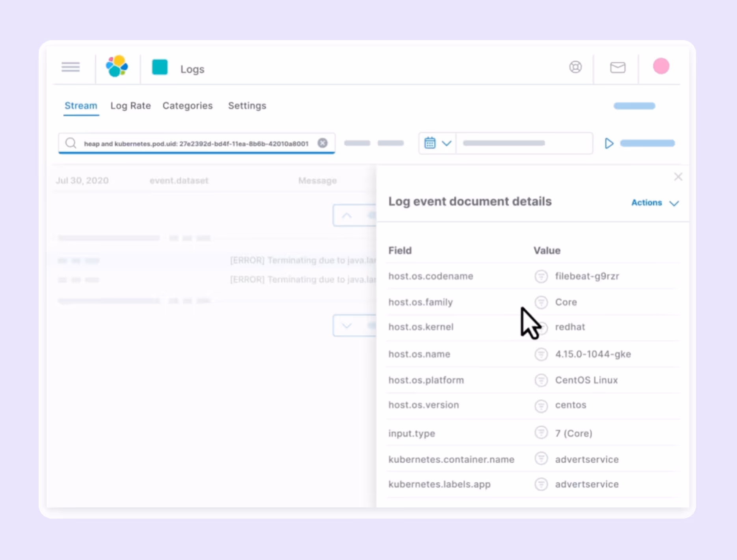Clear the search query with the x icon
This screenshot has width=737, height=560.
pyautogui.click(x=323, y=143)
